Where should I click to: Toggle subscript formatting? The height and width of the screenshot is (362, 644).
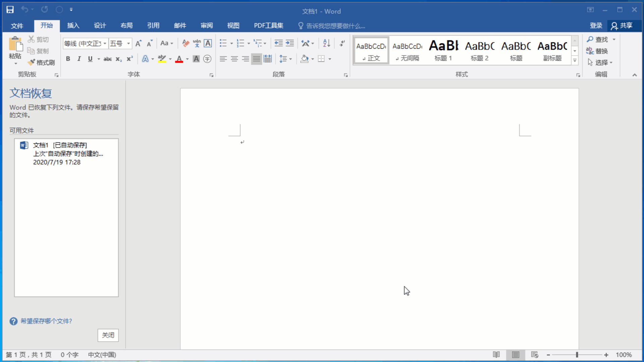point(119,59)
